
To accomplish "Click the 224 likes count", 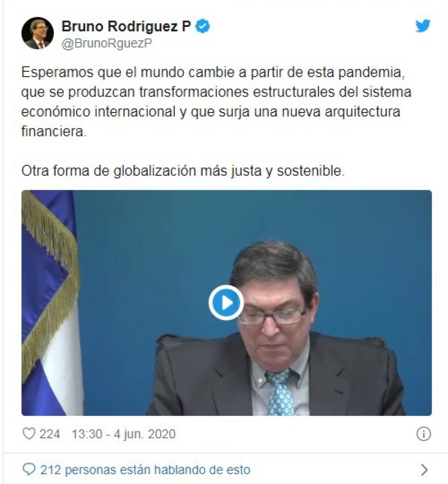I will coord(50,434).
